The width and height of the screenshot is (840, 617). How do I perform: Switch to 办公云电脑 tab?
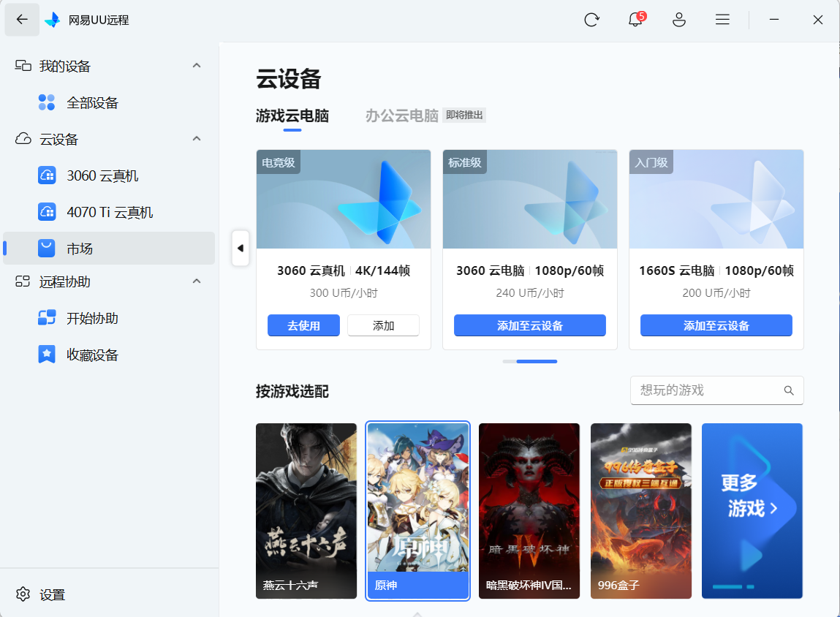tap(402, 116)
